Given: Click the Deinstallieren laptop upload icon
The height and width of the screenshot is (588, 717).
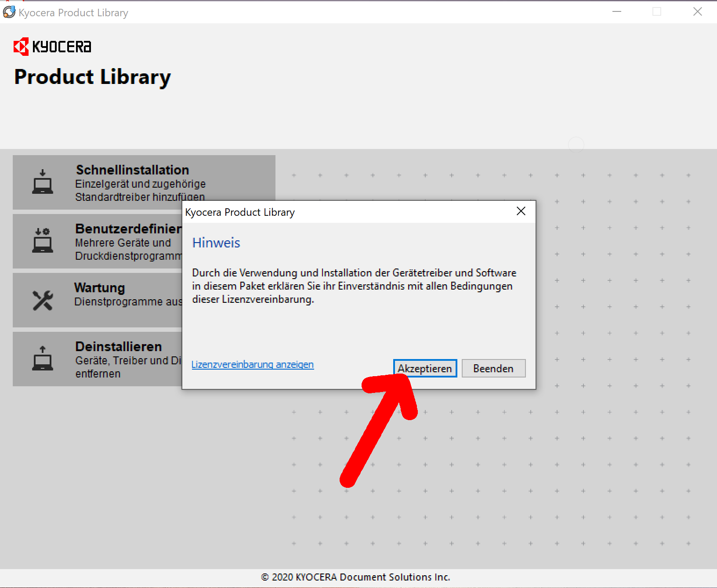Looking at the screenshot, I should pyautogui.click(x=43, y=359).
